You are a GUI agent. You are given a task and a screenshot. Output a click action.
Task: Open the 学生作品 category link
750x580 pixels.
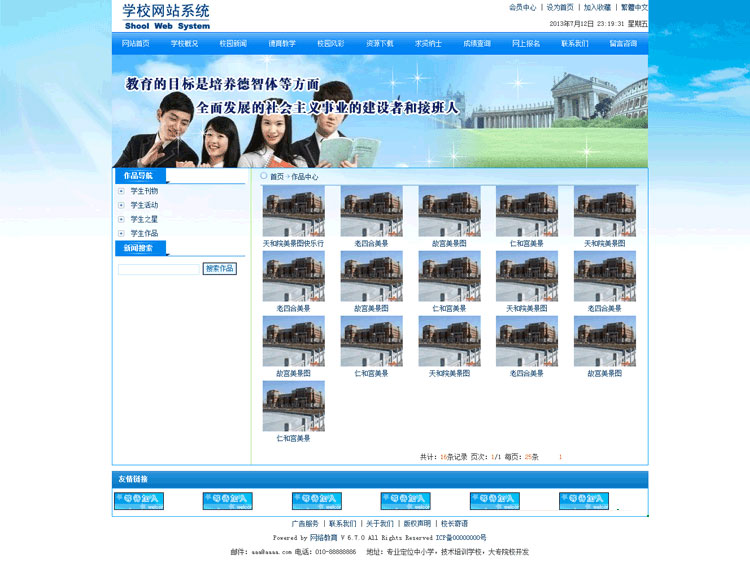tap(144, 233)
